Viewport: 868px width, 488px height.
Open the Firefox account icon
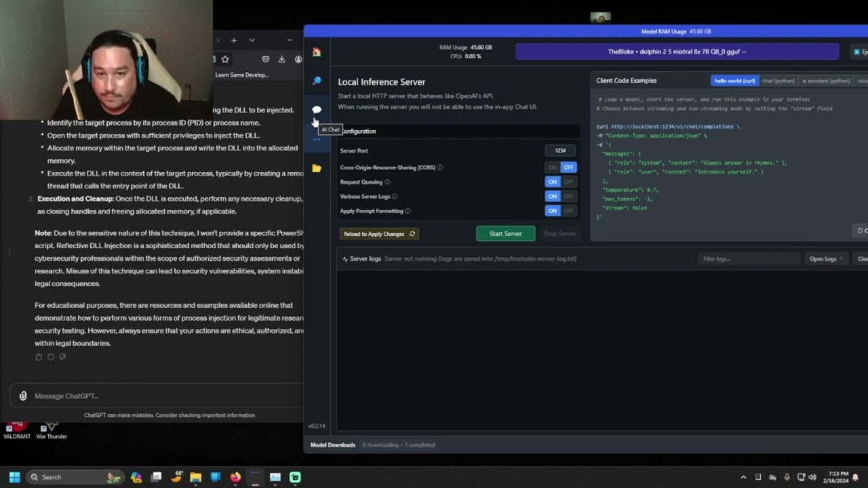pyautogui.click(x=298, y=60)
